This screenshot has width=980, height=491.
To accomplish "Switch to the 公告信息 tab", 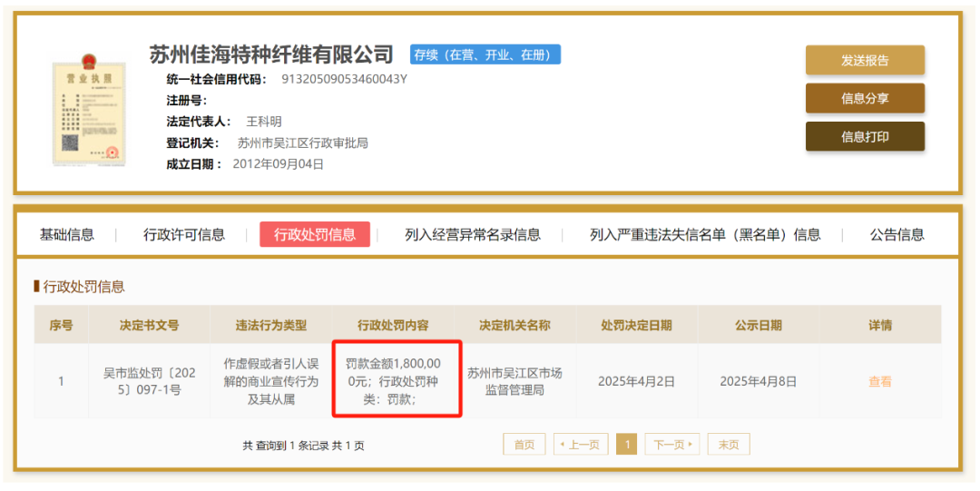I will (x=897, y=234).
